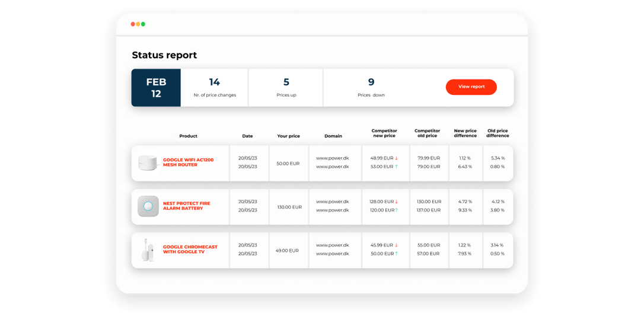
Task: Click the Old price difference column header
Action: click(x=498, y=133)
